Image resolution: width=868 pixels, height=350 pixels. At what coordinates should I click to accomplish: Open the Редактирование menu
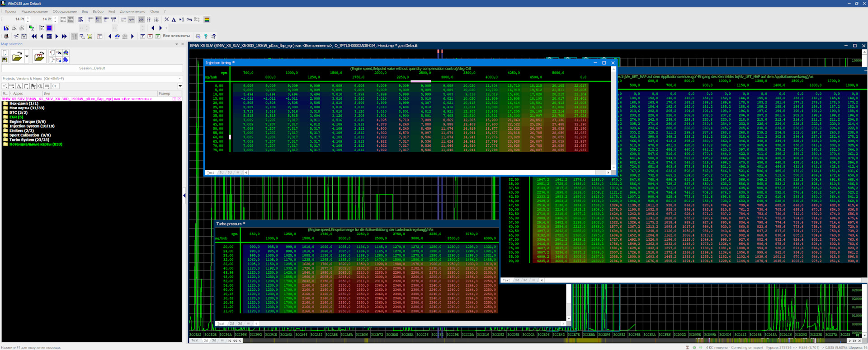(34, 11)
